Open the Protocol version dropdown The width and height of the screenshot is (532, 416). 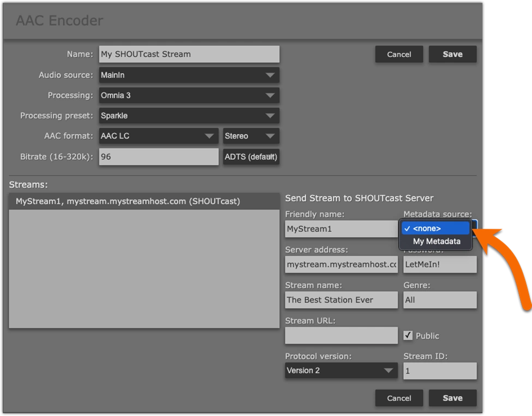coord(342,371)
